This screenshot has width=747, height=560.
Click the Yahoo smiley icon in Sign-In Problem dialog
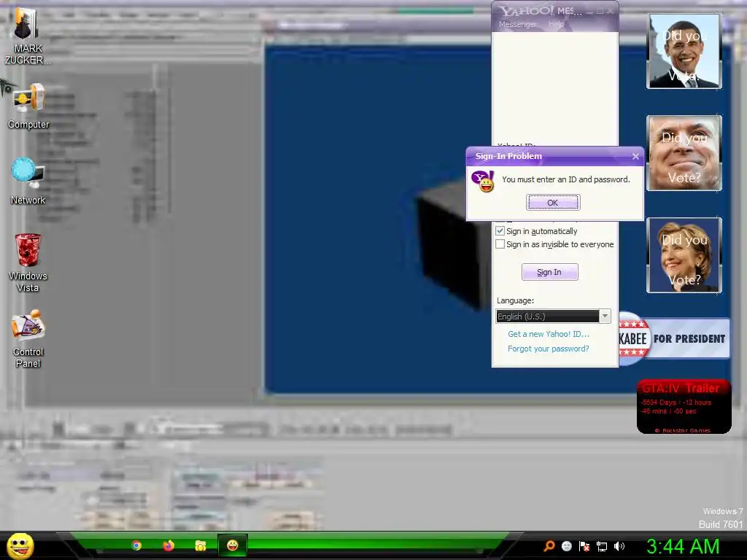click(483, 182)
